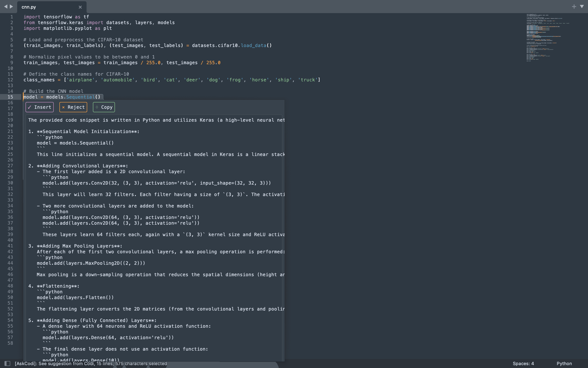This screenshot has height=368, width=588.
Task: Open the Spaces: 4 indentation menu
Action: (x=523, y=363)
